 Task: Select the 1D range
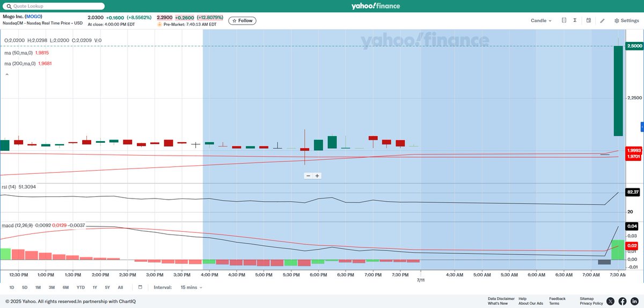point(12,287)
